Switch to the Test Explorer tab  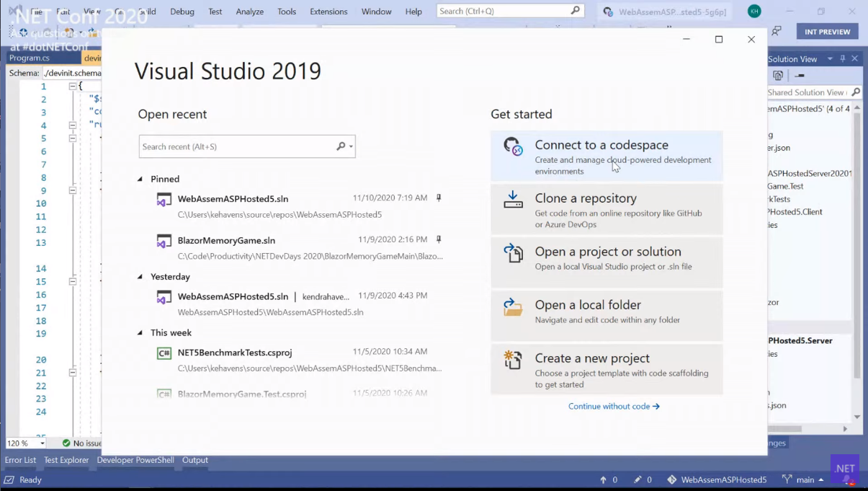point(66,460)
